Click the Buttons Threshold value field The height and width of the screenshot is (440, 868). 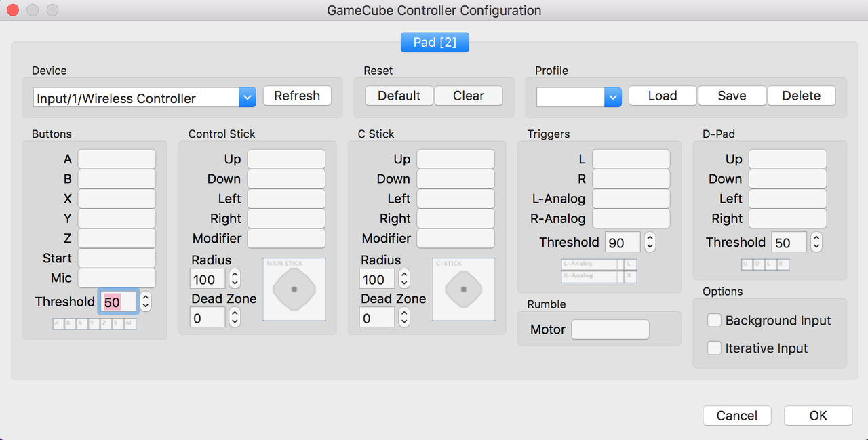pyautogui.click(x=119, y=302)
